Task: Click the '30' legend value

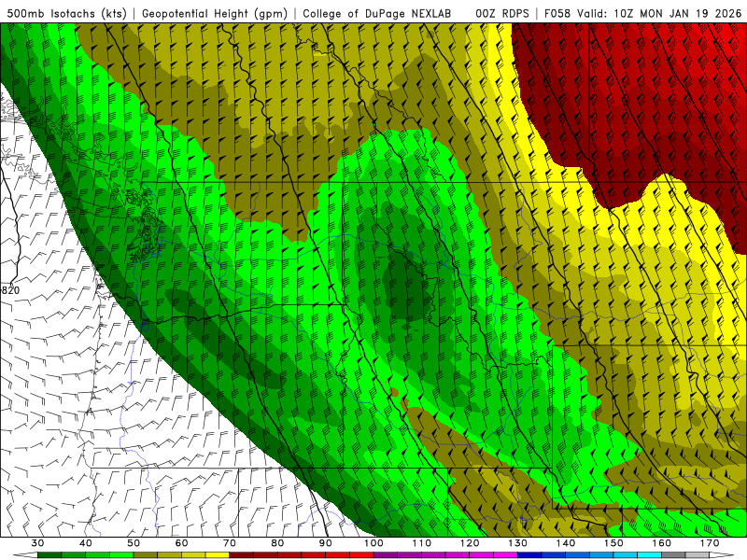Action: (37, 543)
